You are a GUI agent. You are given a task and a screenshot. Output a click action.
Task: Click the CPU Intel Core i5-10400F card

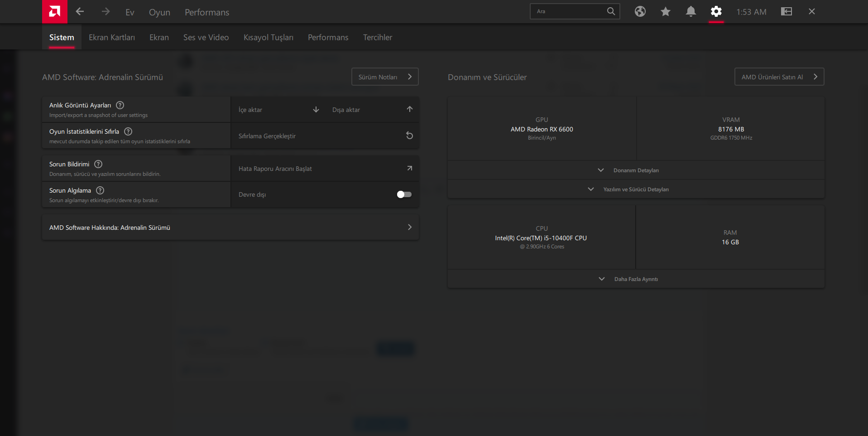542,237
